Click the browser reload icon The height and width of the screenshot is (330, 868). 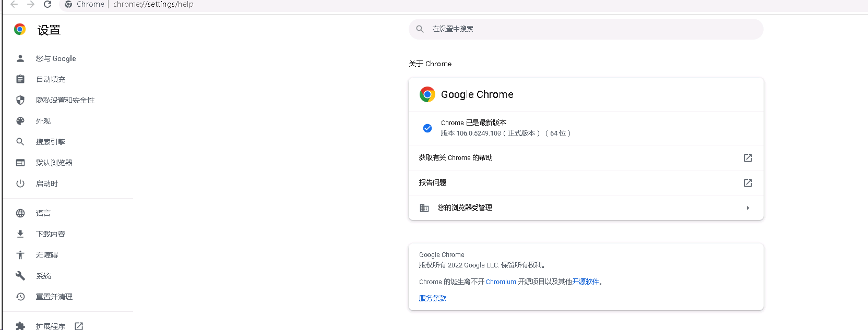[x=47, y=4]
